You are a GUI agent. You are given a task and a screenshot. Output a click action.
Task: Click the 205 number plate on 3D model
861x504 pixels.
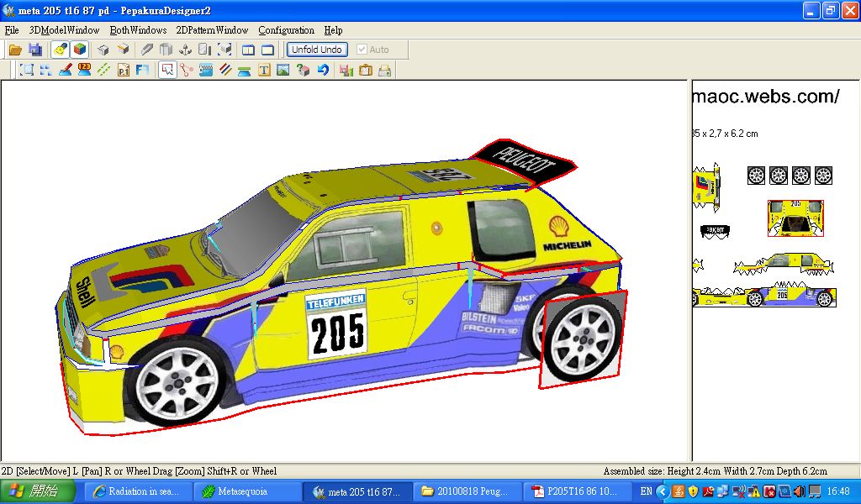point(336,326)
